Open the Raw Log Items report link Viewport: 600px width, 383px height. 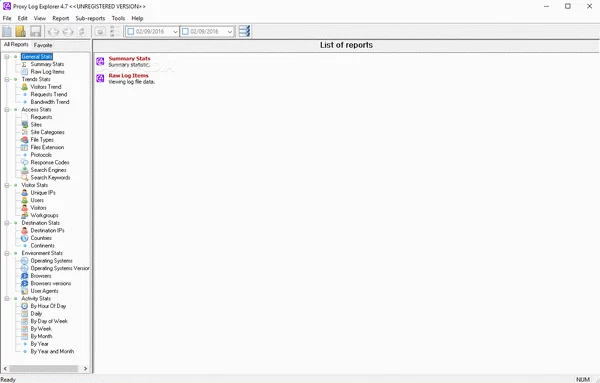(x=129, y=75)
